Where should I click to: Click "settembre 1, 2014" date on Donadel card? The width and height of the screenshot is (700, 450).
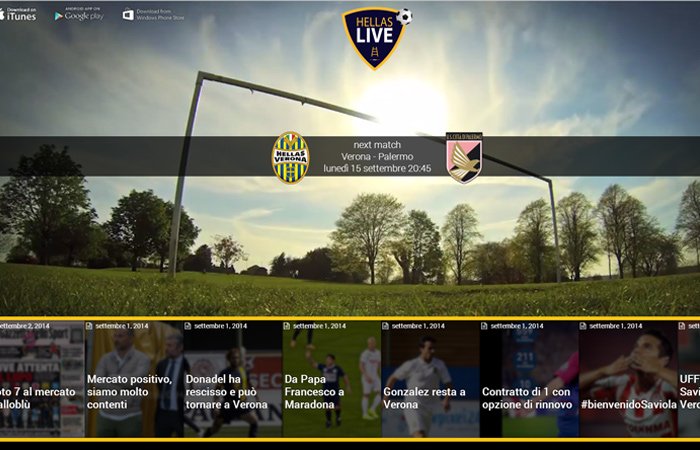pyautogui.click(x=221, y=326)
